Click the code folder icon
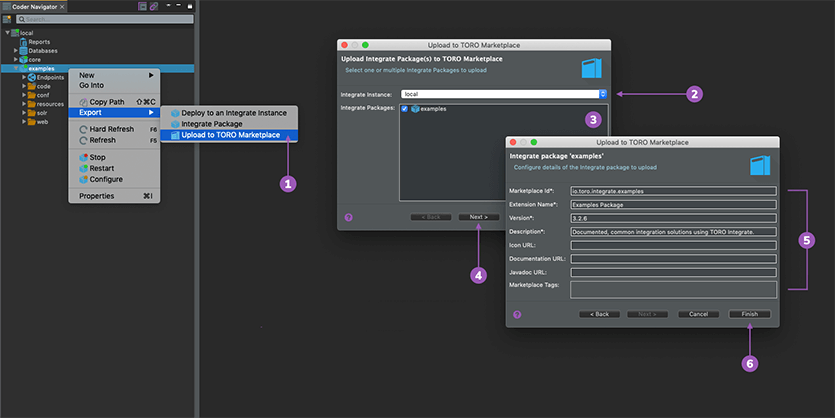 pos(31,86)
